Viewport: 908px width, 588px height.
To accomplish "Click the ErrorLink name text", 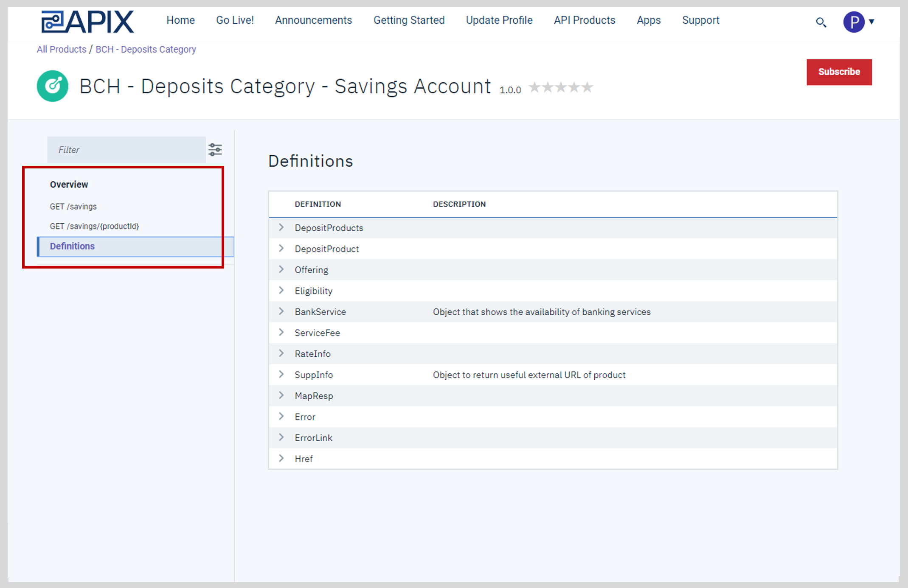I will tap(314, 438).
